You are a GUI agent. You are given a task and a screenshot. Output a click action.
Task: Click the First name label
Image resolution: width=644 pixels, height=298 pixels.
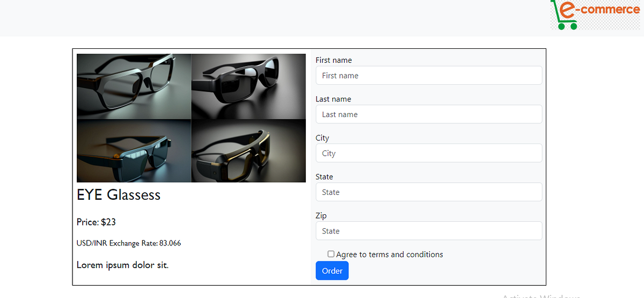(x=334, y=60)
